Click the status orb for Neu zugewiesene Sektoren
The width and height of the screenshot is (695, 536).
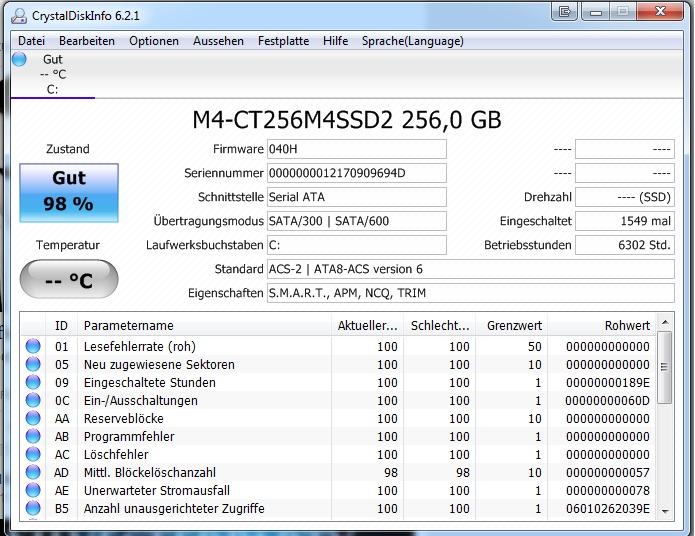tap(33, 364)
